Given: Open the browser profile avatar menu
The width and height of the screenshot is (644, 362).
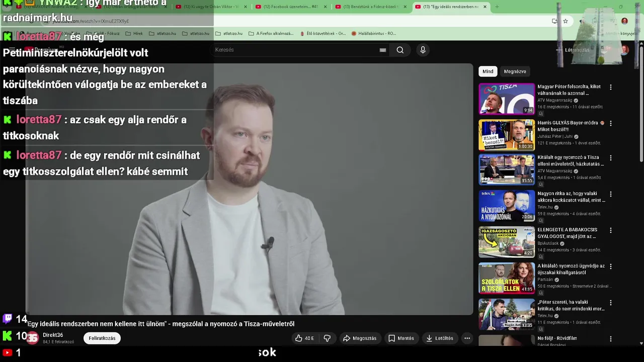Looking at the screenshot, I should 624,21.
